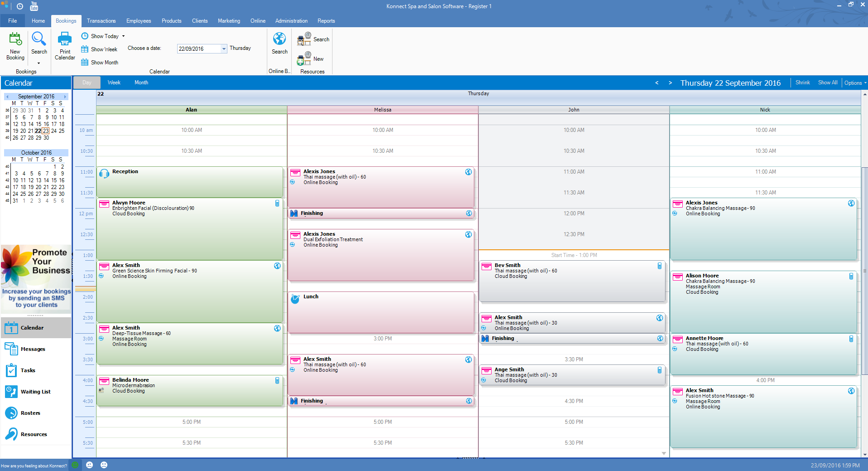Select the Day view toggle

[87, 83]
